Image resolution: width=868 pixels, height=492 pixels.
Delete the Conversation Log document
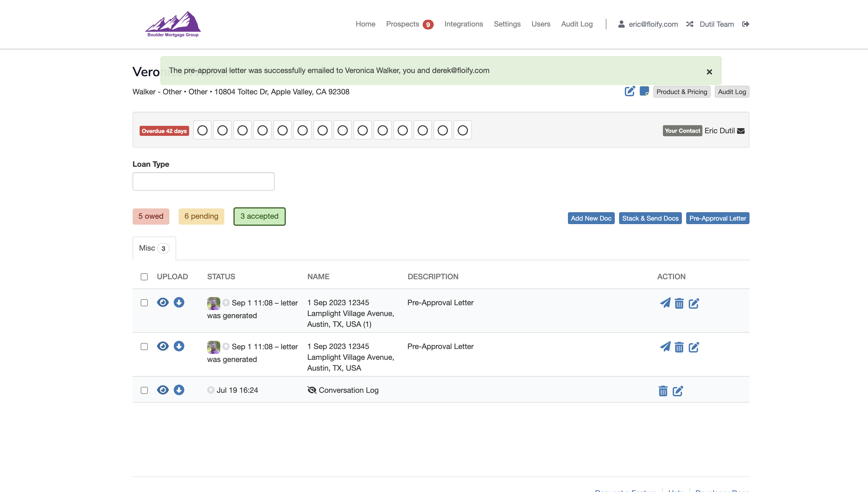663,391
